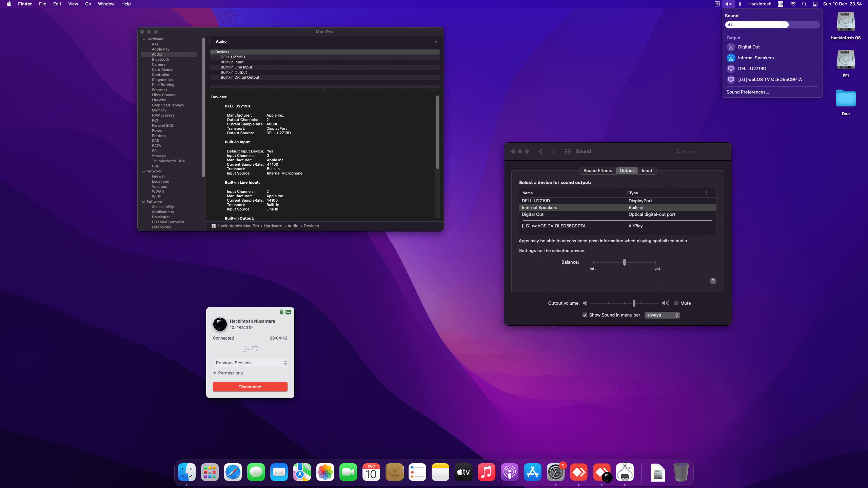The height and width of the screenshot is (488, 868).
Task: Click the Bluetooth icon in menu bar
Action: click(740, 4)
